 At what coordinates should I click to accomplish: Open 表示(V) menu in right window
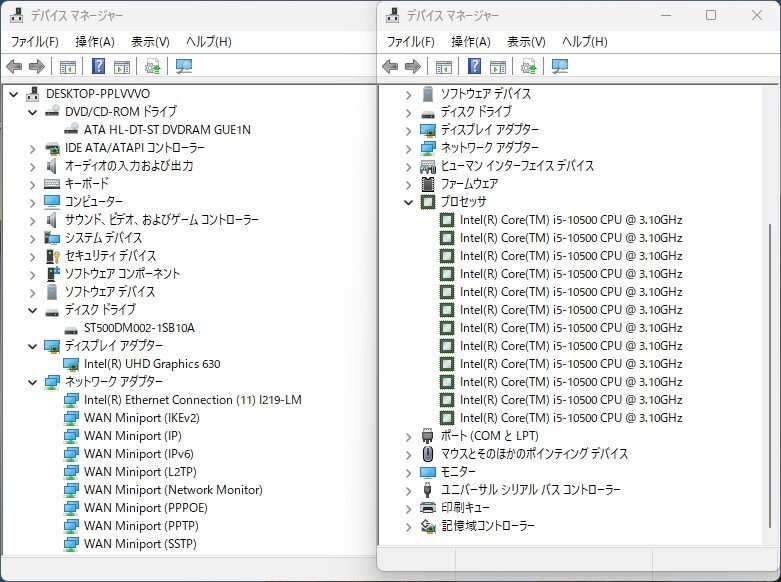[526, 41]
